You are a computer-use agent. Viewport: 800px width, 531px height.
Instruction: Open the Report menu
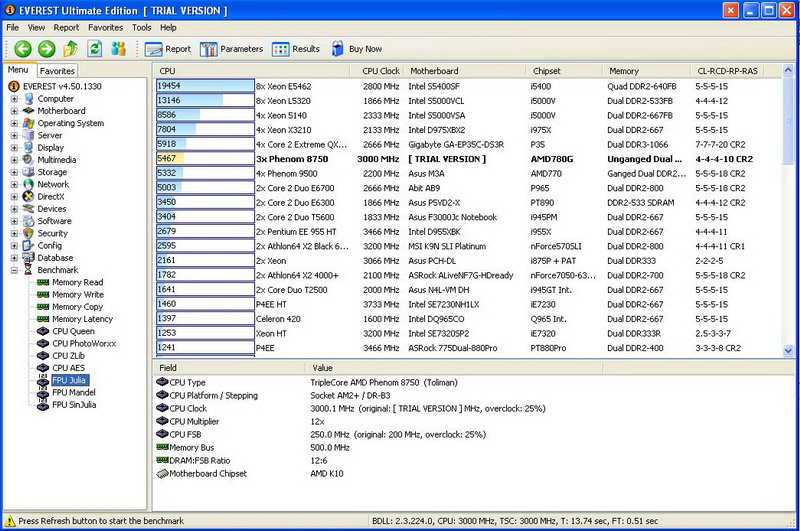(x=66, y=28)
